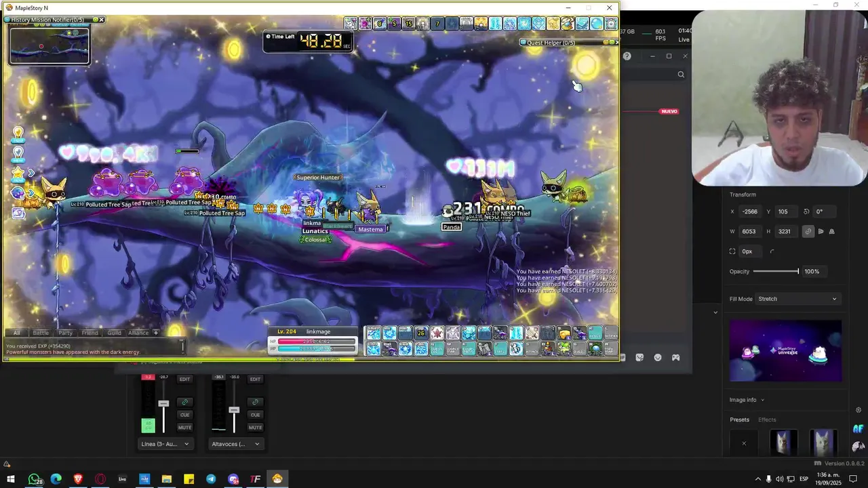Click the help question mark icon
The width and height of the screenshot is (868, 488).
(x=627, y=56)
